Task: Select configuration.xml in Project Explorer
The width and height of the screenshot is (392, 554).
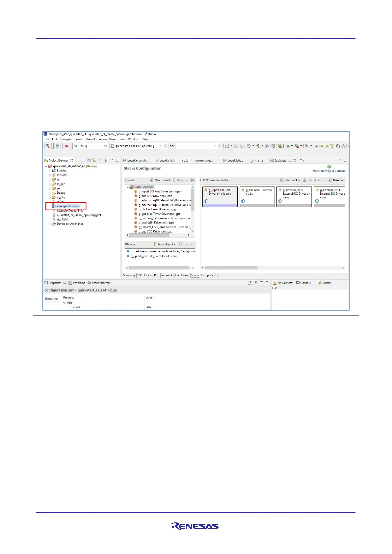Action: (68, 206)
